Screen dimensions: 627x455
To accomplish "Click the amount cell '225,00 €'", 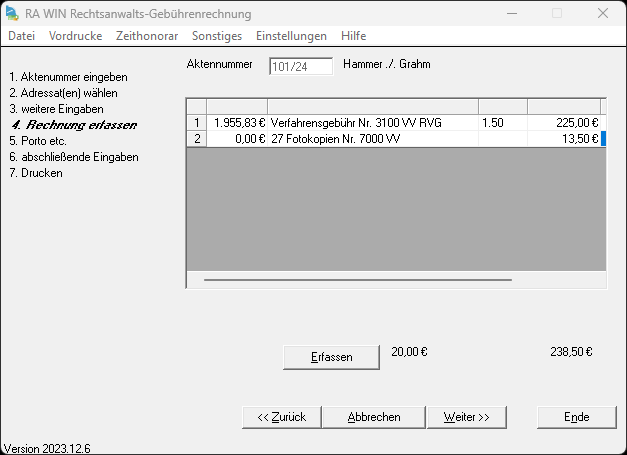I will tap(564, 123).
